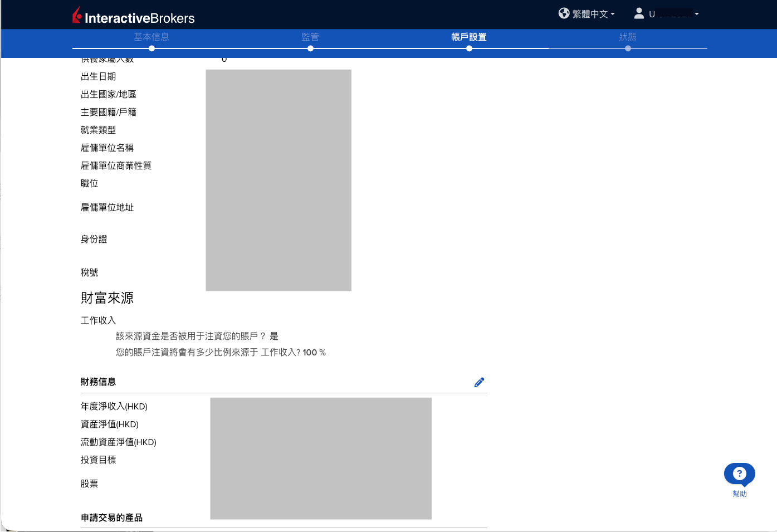Viewport: 777px width, 532px height.
Task: Go to the 監管 step tab
Action: (x=310, y=37)
